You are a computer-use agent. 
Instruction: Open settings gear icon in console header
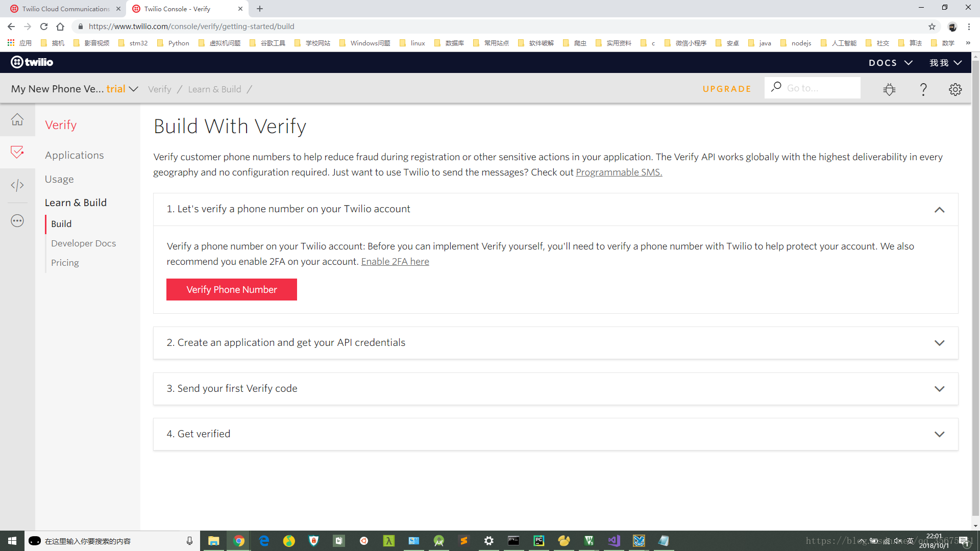[955, 89]
